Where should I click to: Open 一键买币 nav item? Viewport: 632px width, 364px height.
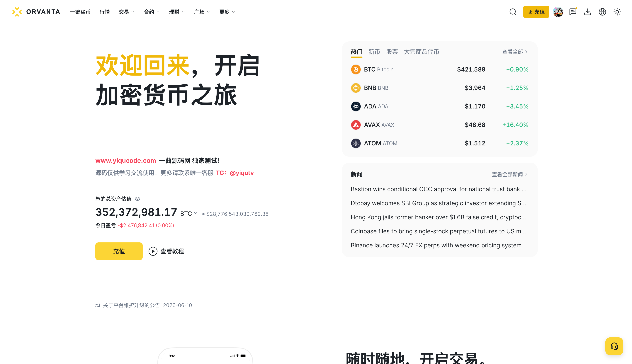click(80, 12)
